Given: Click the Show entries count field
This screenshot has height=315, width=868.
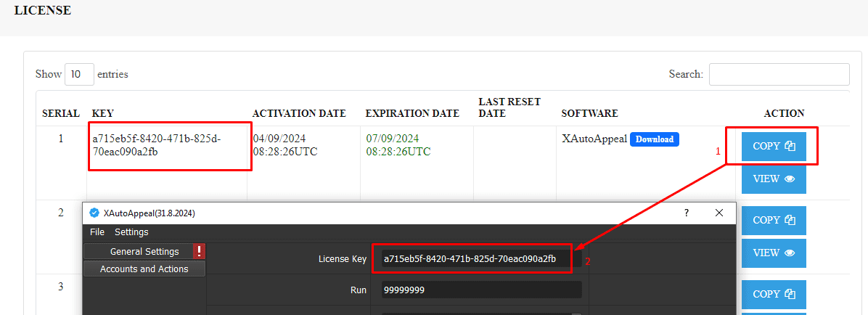Looking at the screenshot, I should click(x=79, y=74).
